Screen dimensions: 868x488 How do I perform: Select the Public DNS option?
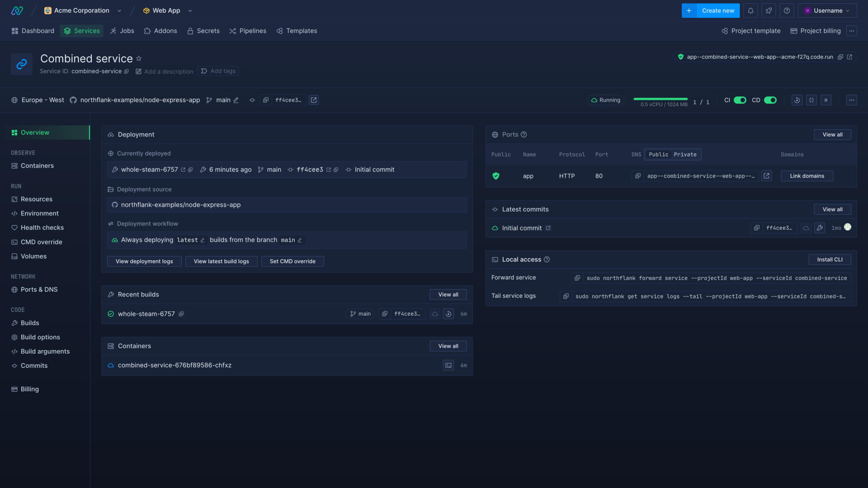[x=658, y=155]
